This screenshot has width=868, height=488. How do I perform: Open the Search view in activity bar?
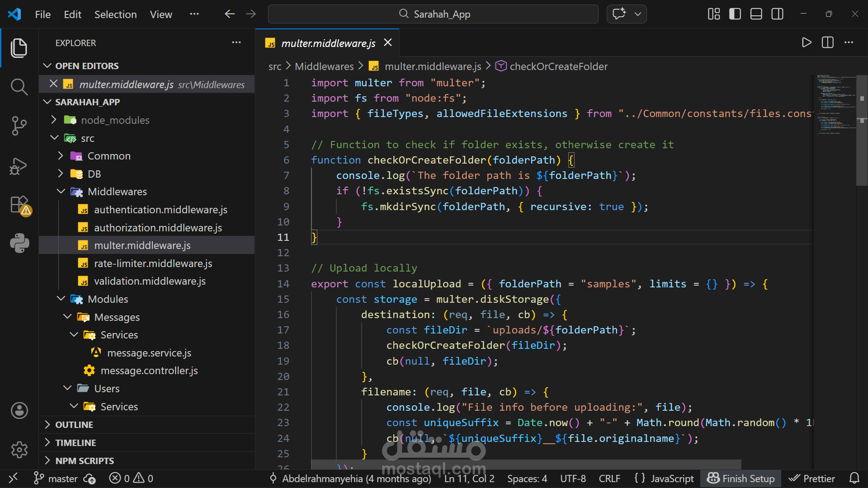(19, 86)
